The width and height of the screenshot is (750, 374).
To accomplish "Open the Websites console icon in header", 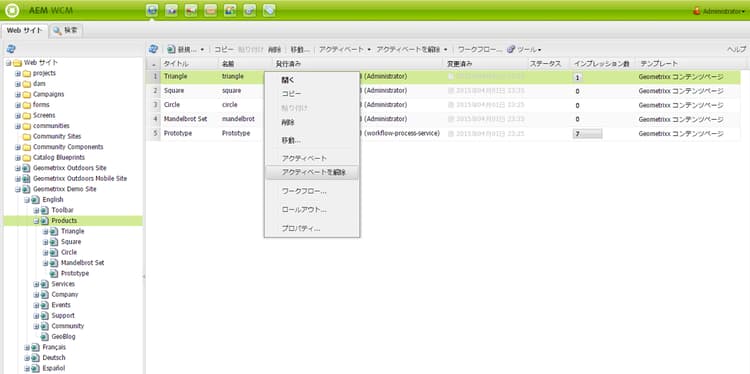I will coord(152,11).
